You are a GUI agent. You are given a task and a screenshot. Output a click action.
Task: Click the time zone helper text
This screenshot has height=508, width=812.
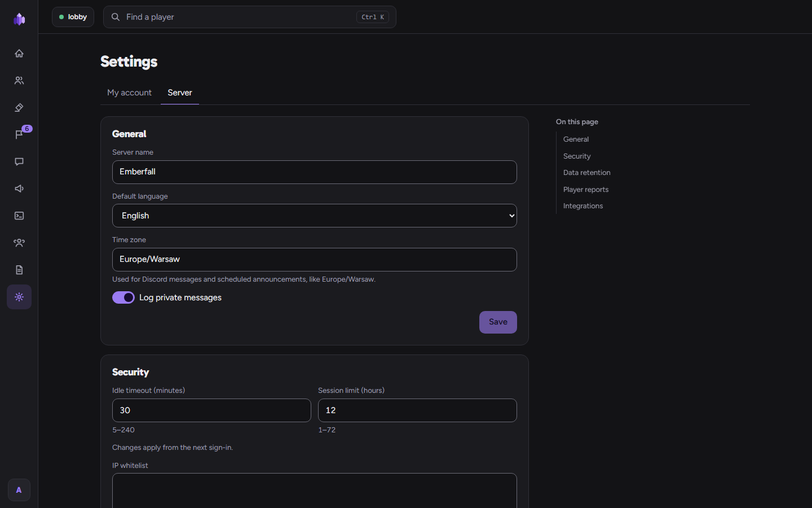click(244, 279)
